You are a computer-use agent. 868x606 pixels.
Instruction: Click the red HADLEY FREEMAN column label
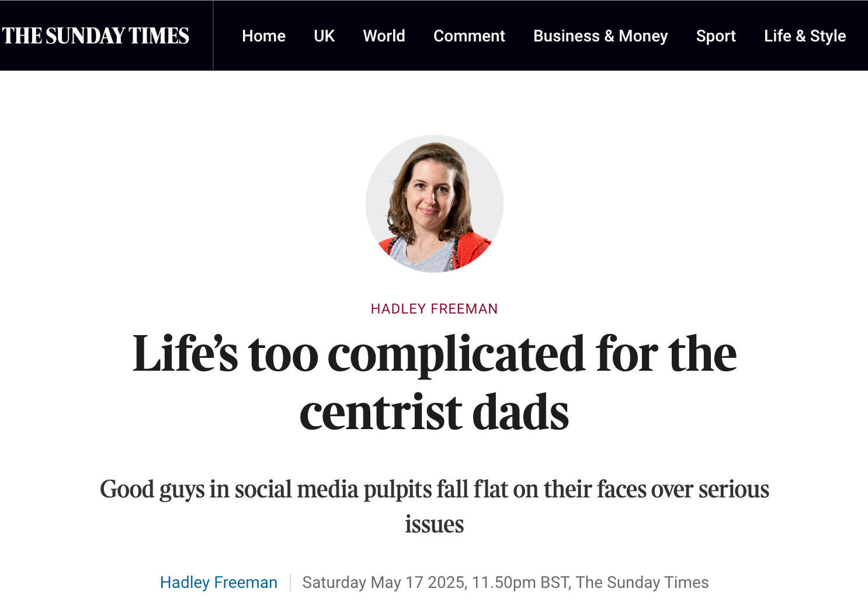(434, 309)
